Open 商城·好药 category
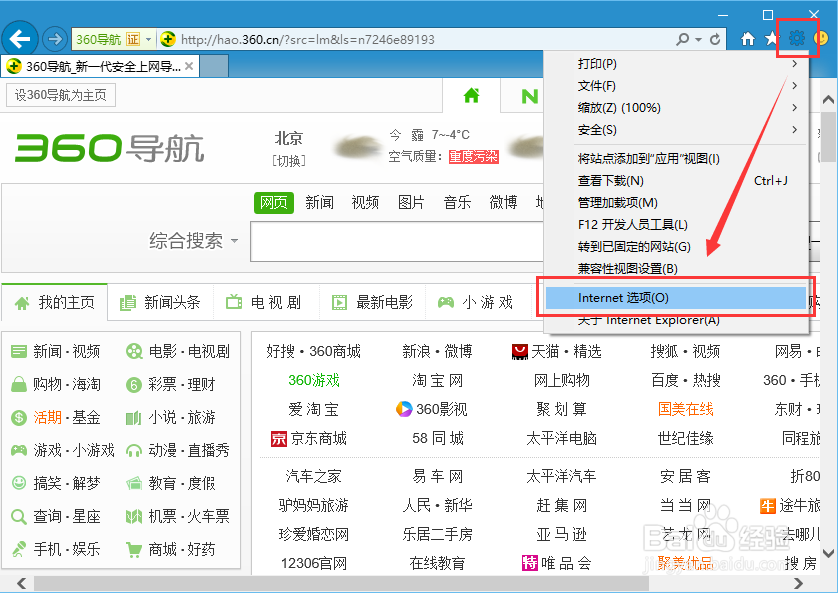This screenshot has height=593, width=838. click(170, 549)
